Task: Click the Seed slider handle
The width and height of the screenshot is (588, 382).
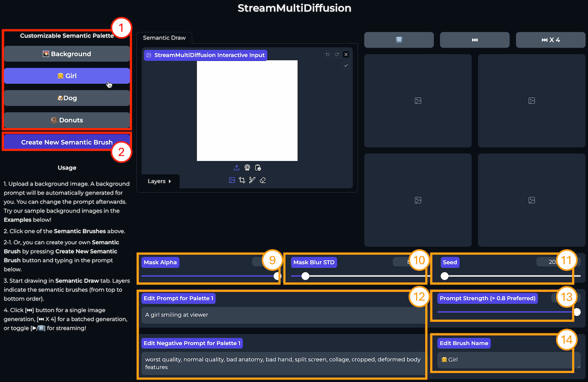Action: click(444, 276)
